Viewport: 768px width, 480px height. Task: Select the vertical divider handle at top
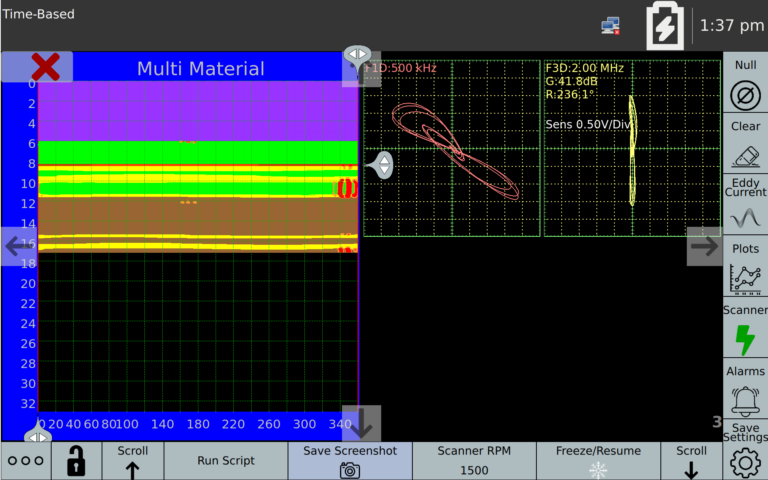coord(357,54)
